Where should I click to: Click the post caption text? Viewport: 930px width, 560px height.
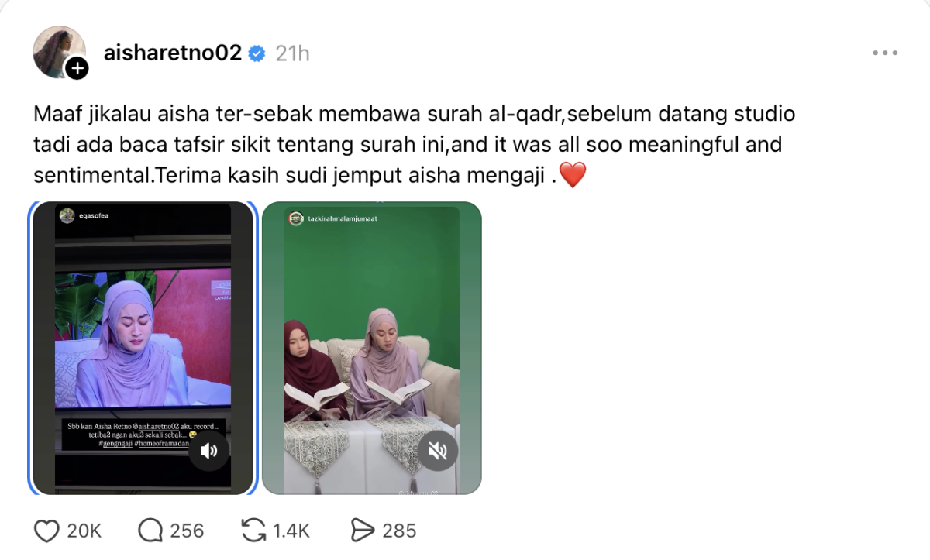click(415, 145)
